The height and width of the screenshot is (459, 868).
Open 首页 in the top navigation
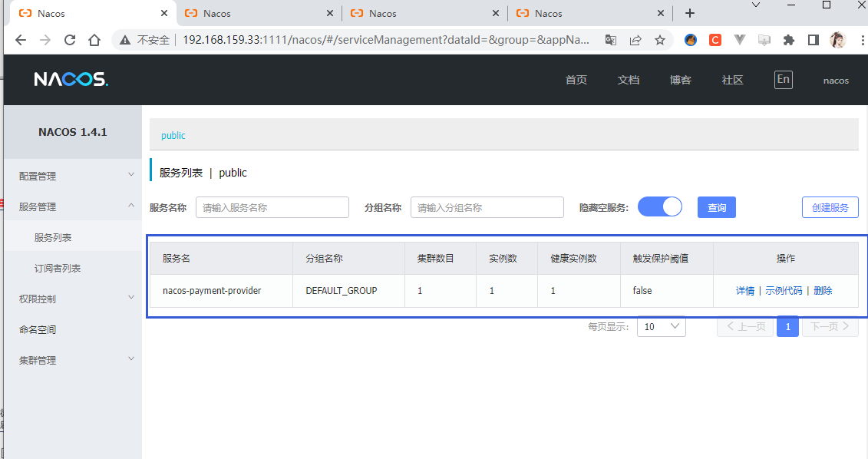tap(576, 81)
